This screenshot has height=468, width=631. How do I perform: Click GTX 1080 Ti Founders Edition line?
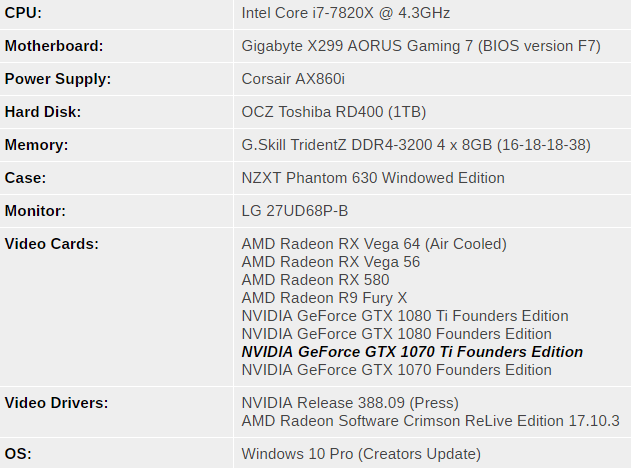coord(405,316)
